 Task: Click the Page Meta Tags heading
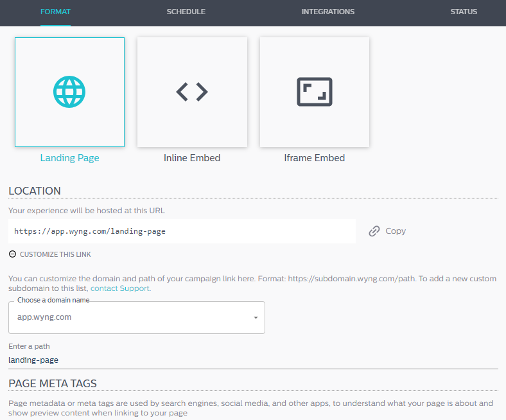53,383
